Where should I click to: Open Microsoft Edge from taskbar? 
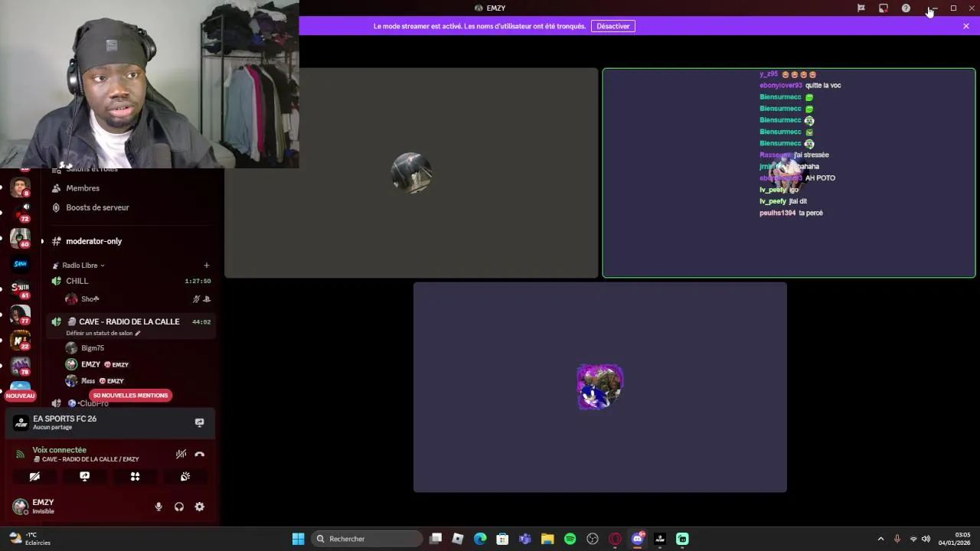pyautogui.click(x=480, y=539)
